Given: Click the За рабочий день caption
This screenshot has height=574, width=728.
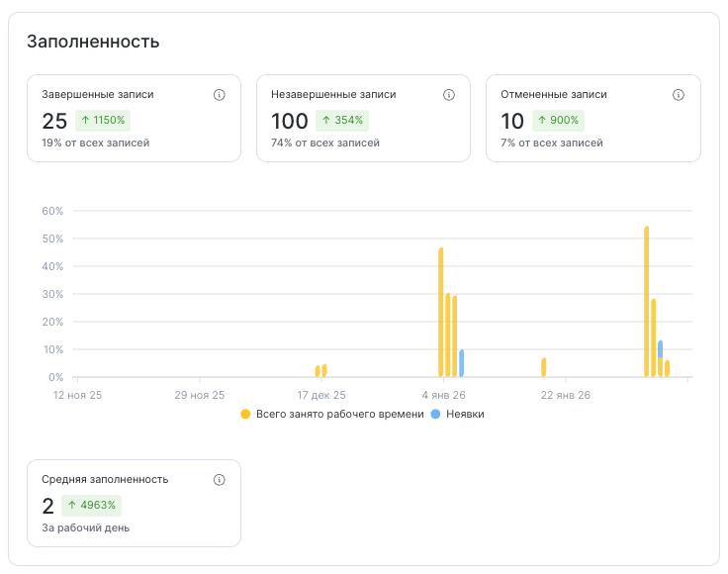Looking at the screenshot, I should 85,527.
